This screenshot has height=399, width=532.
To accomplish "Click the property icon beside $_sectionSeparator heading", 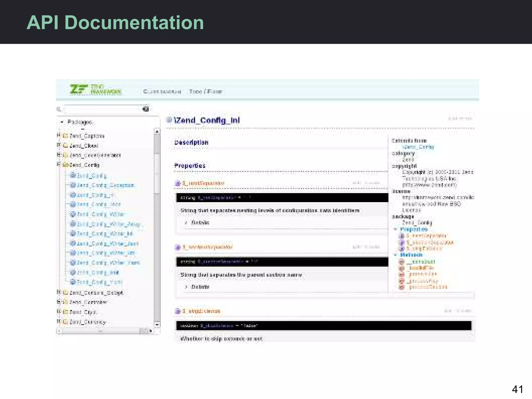I will 178,247.
